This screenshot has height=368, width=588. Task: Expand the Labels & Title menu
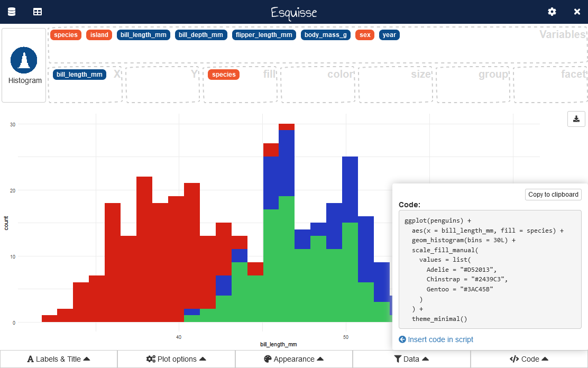[x=59, y=359]
